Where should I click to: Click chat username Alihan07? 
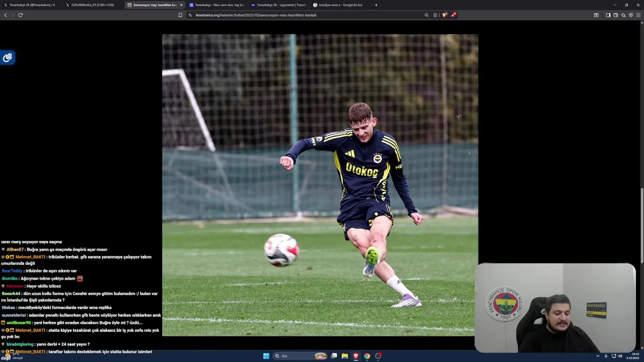coord(15,249)
